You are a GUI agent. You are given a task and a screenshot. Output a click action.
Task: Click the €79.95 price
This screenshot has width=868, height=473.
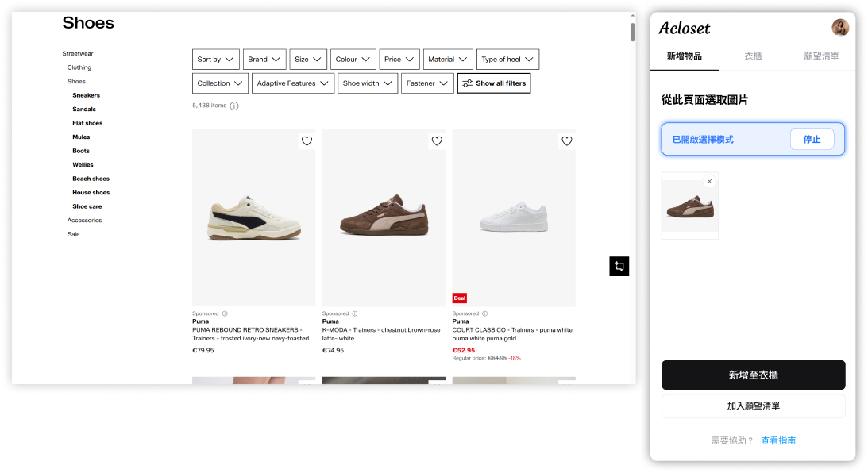[x=203, y=350]
